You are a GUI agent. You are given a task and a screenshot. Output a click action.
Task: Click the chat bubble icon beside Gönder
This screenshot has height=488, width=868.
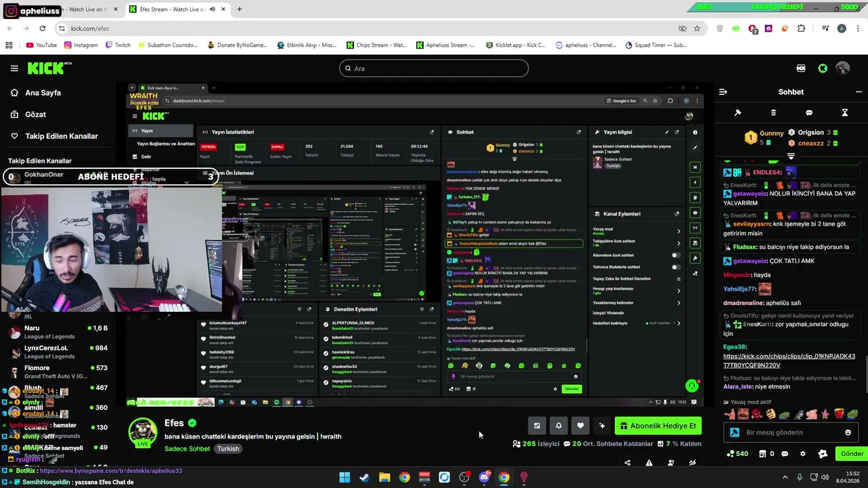785,454
